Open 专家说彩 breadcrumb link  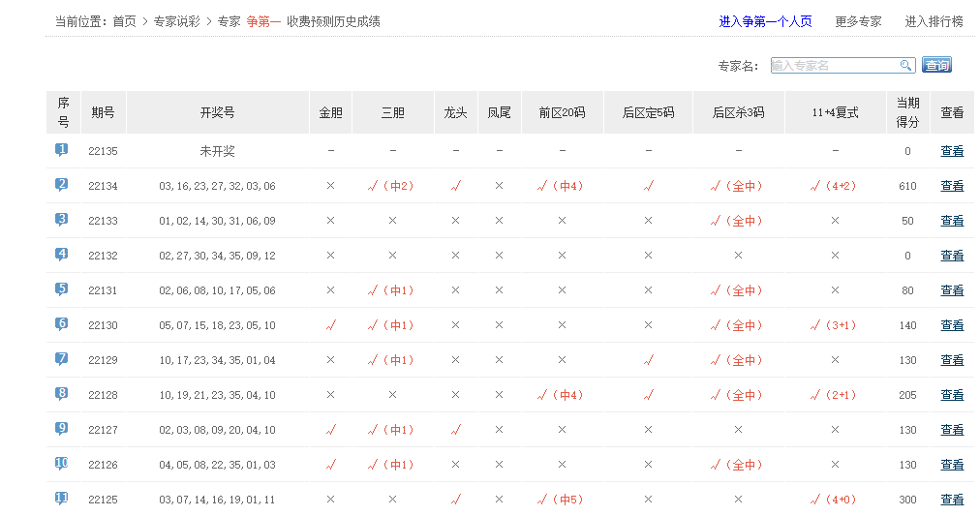[176, 21]
